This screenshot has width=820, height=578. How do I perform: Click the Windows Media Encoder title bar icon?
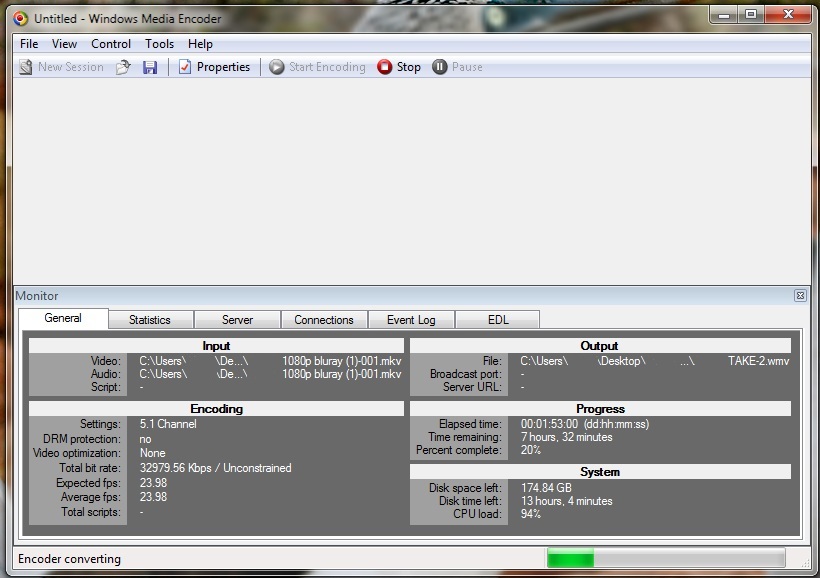[x=20, y=19]
